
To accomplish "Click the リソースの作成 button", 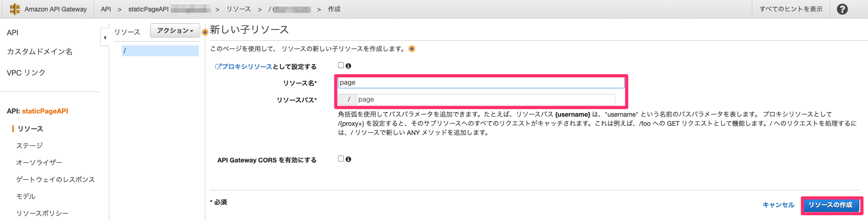I will tap(830, 205).
